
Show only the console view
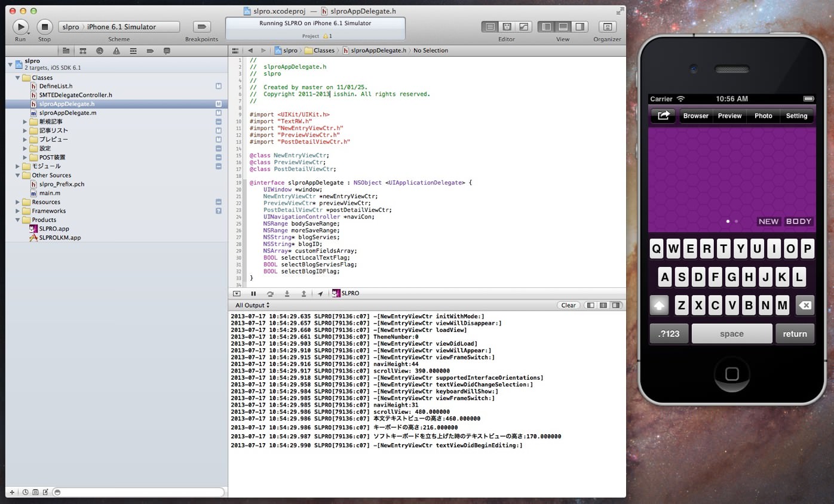coord(616,305)
